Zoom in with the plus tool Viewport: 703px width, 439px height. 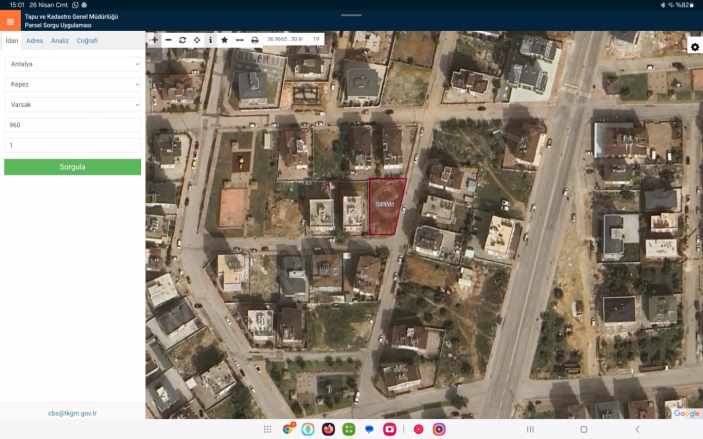click(154, 39)
